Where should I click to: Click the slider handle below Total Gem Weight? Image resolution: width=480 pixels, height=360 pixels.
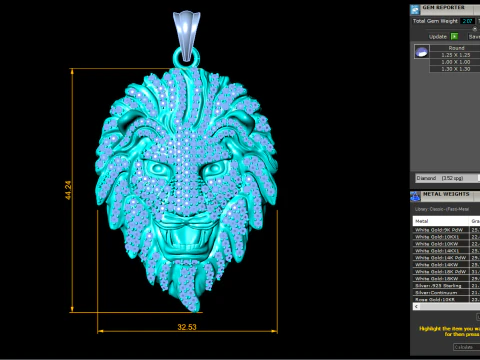475,29
